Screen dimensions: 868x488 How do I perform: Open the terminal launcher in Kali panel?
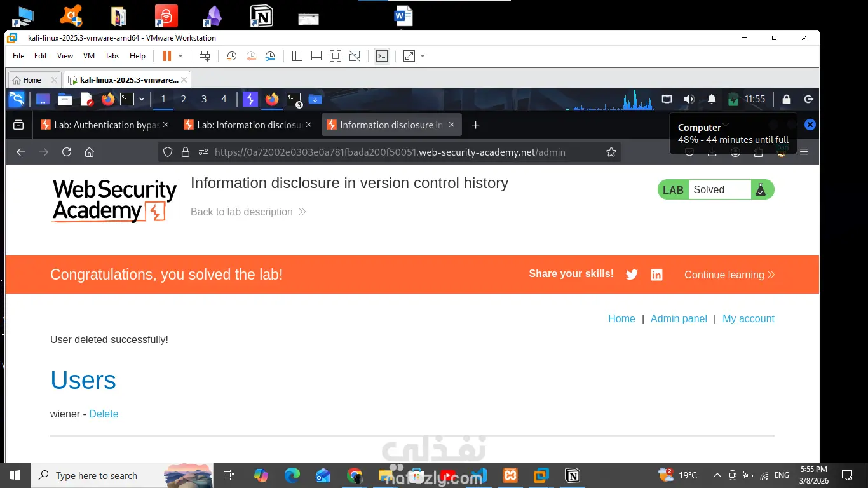[x=128, y=99]
